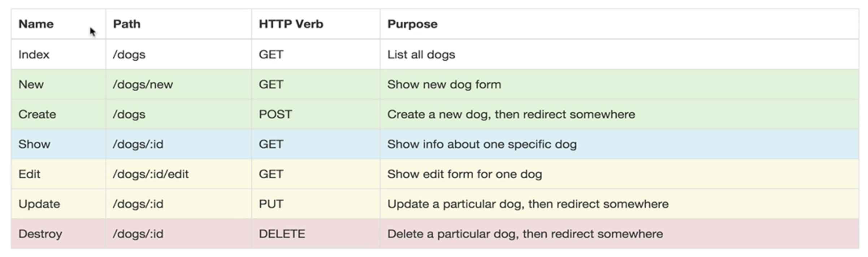The width and height of the screenshot is (868, 257).
Task: Click the 'List all dogs' purpose text
Action: tap(421, 55)
